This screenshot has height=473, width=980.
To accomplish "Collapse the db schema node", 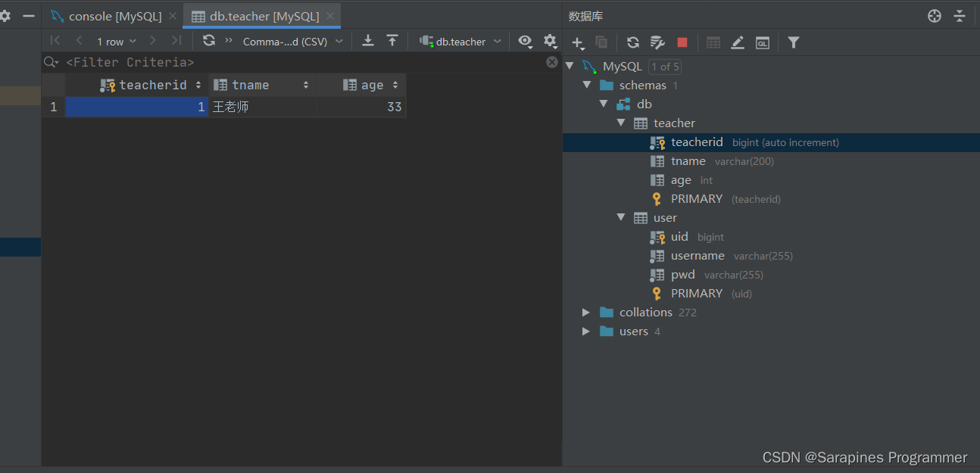I will pyautogui.click(x=604, y=104).
